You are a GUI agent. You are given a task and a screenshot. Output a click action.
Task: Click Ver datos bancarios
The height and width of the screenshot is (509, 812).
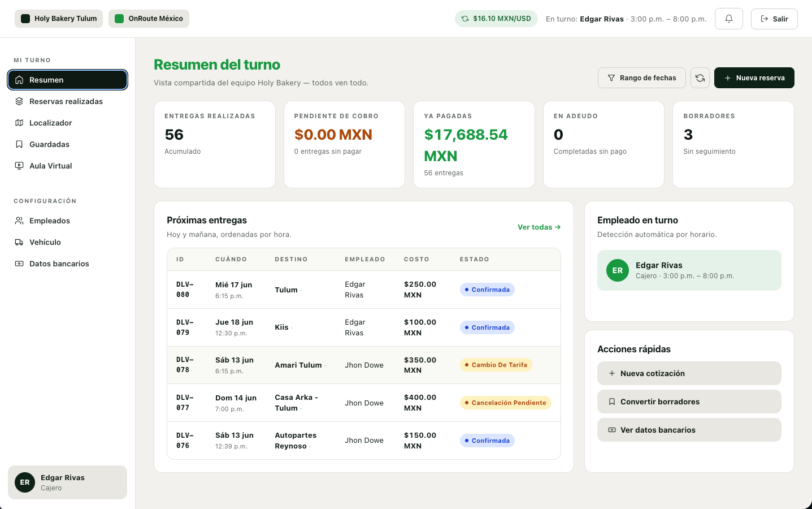click(x=689, y=430)
